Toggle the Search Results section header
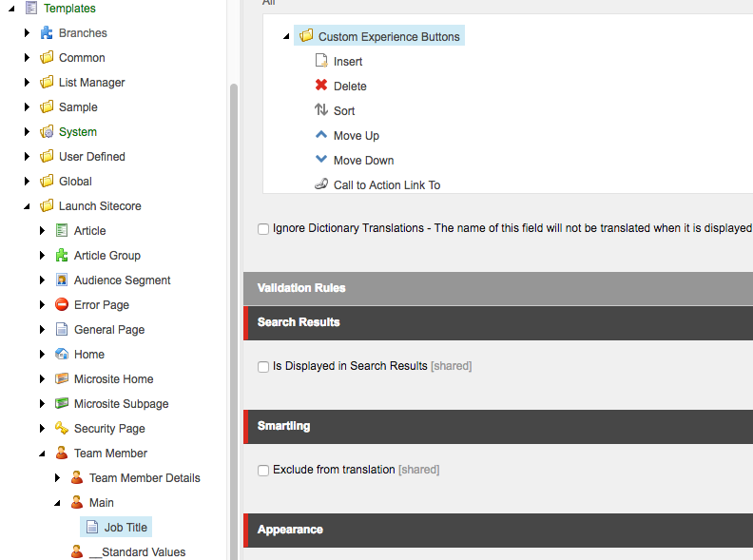The height and width of the screenshot is (560, 753). point(498,322)
